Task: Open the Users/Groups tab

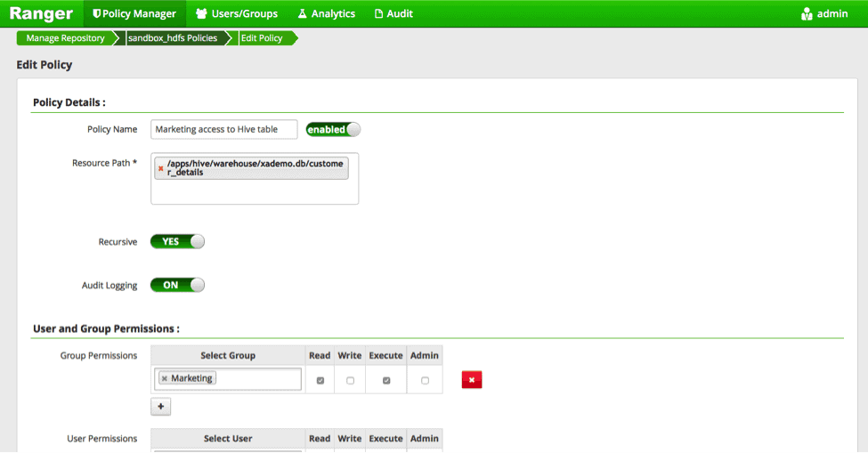Action: [x=236, y=13]
